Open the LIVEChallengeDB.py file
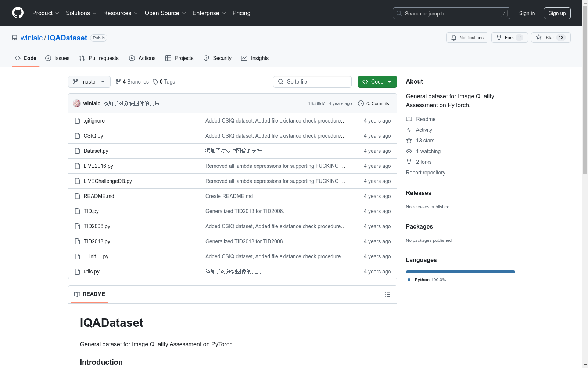588x368 pixels. point(108,181)
